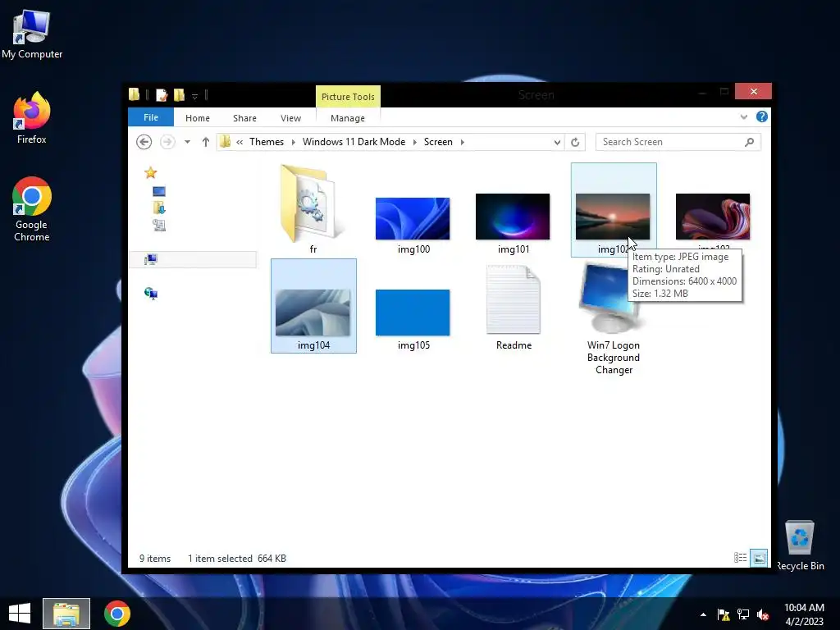840x630 pixels.
Task: Click the folder icon in title bar
Action: 134,95
